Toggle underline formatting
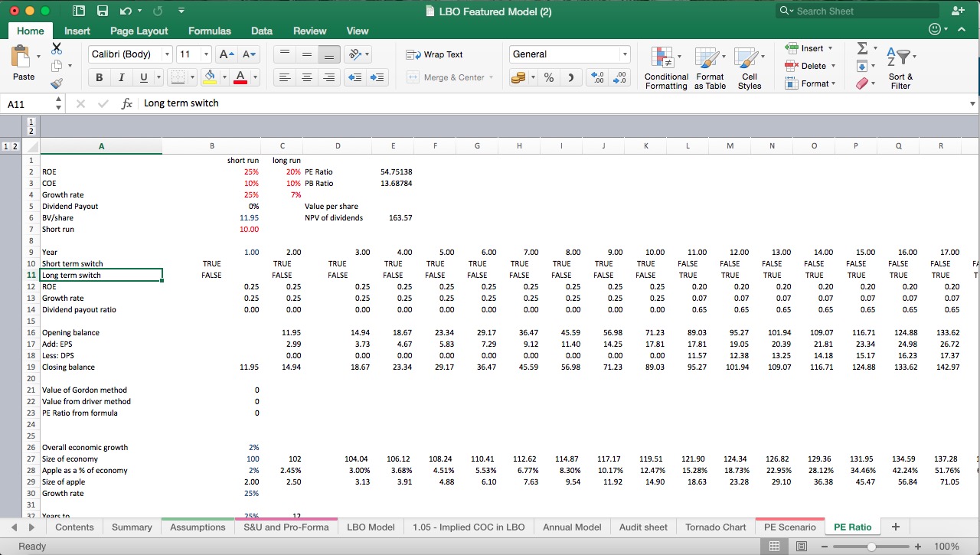Screen dimensions: 980x555 pyautogui.click(x=144, y=77)
